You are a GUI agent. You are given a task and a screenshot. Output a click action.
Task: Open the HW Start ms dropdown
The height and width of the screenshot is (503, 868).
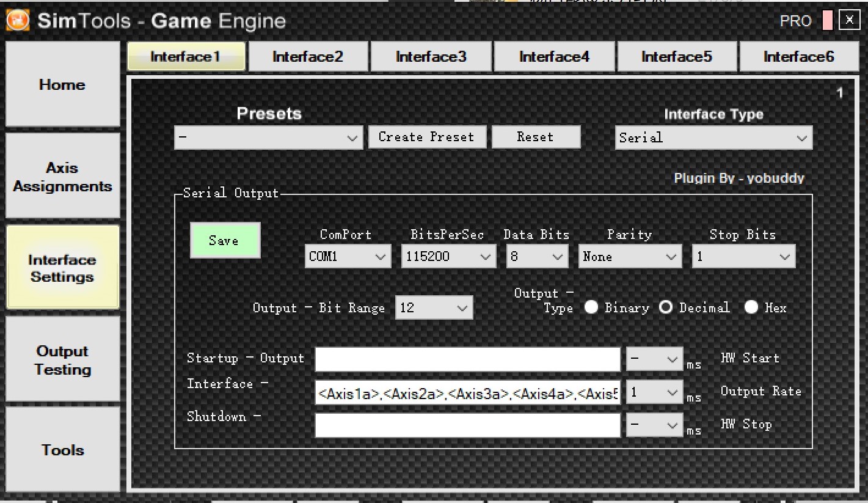click(654, 359)
